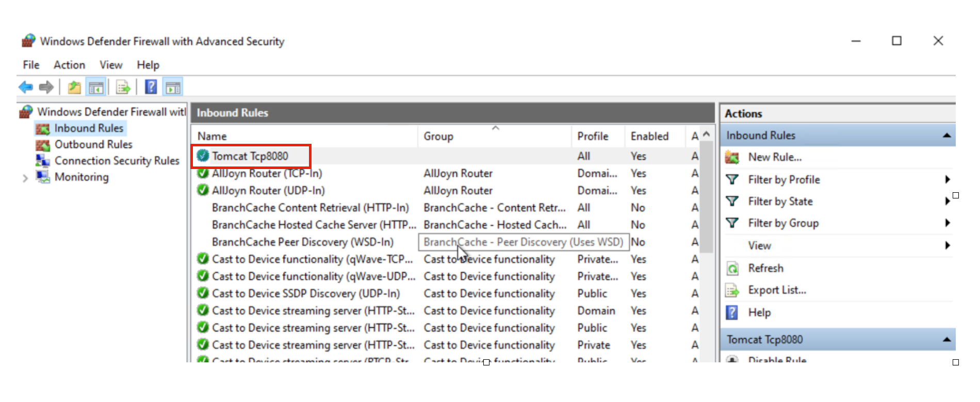
Task: Click the up arrow of the rules list scrollbar
Action: [707, 134]
